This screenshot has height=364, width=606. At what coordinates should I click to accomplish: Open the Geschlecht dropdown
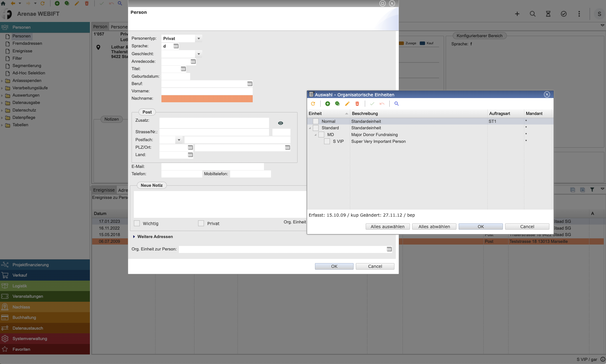(199, 54)
